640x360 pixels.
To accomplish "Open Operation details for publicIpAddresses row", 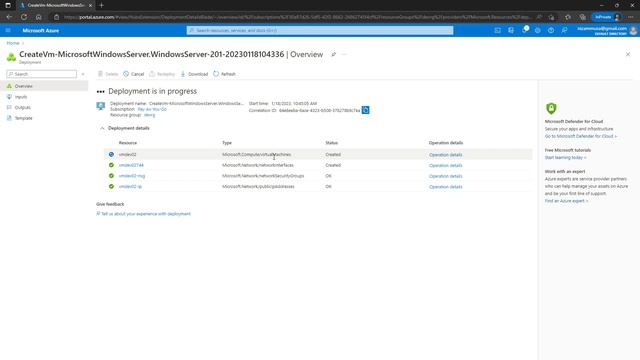I will pyautogui.click(x=446, y=187).
